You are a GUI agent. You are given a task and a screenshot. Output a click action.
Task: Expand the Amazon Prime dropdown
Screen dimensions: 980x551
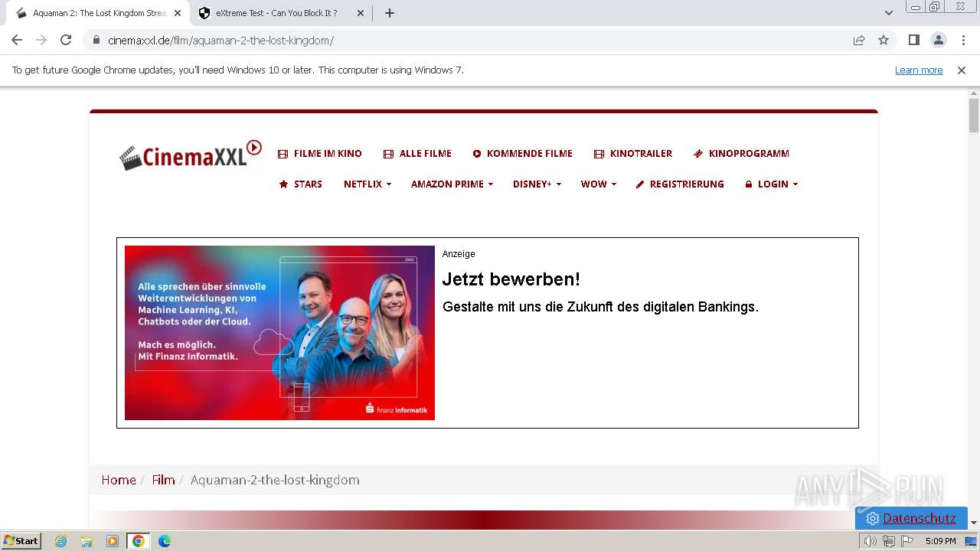pos(452,184)
